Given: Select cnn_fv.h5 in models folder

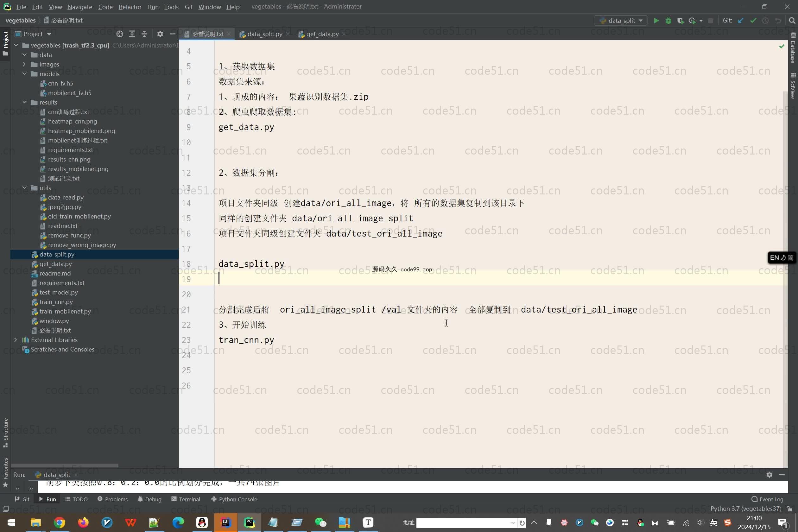Looking at the screenshot, I should point(60,83).
